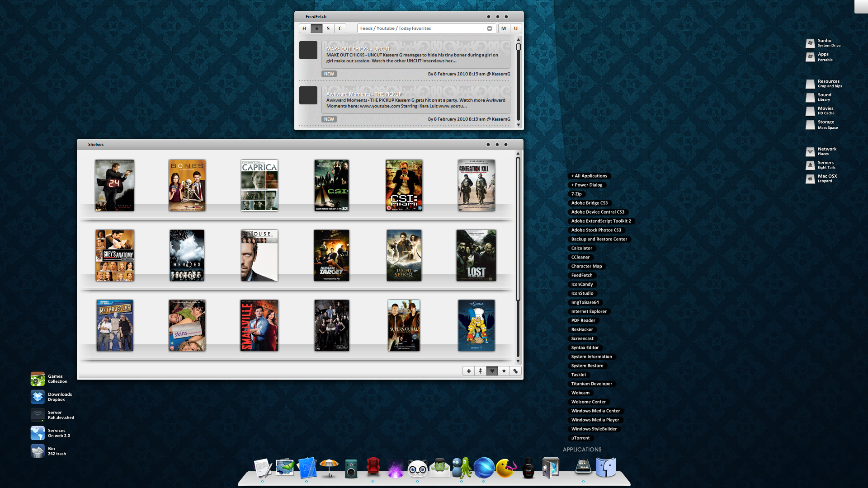Select the 24 DVD cover on the shelf
The image size is (868, 488).
pos(114,185)
